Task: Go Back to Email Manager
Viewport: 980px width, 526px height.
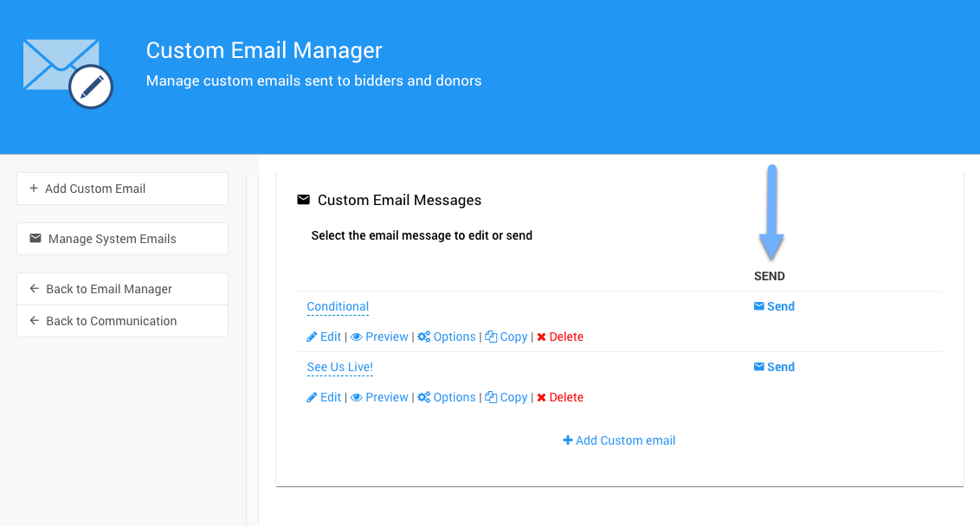Action: click(x=122, y=289)
